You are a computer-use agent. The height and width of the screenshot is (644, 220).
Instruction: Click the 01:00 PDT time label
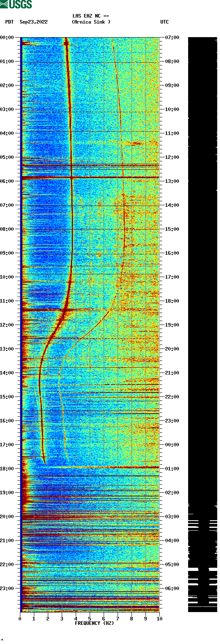click(7, 61)
